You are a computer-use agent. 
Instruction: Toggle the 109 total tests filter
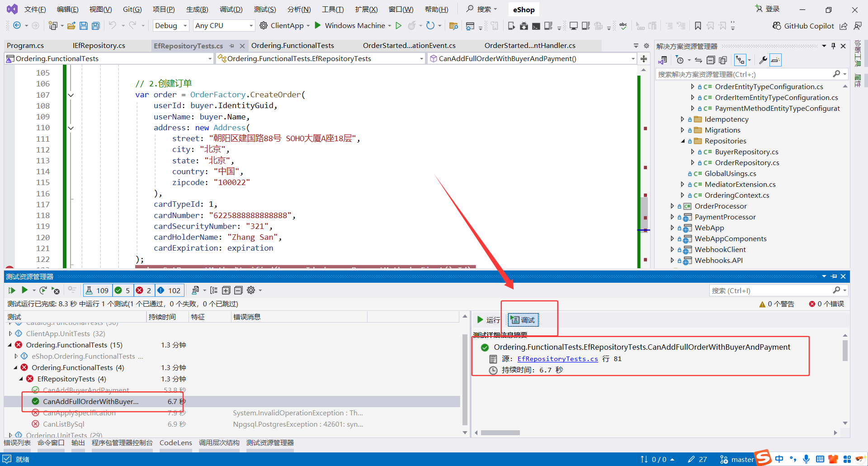coord(97,290)
